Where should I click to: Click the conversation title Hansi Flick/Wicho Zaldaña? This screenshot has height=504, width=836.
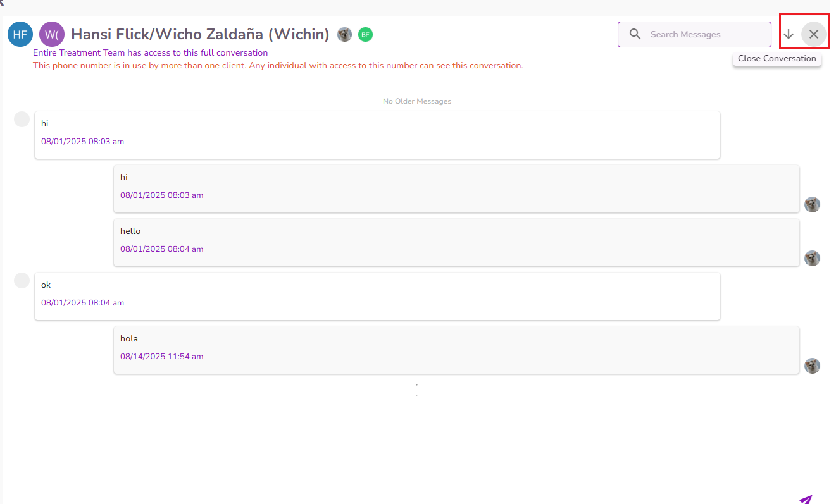click(200, 34)
